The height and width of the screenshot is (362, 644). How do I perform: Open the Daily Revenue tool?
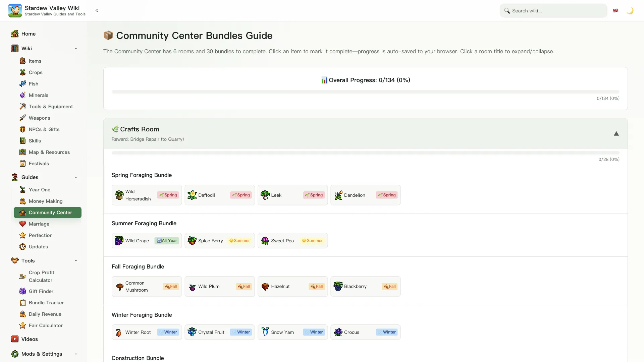[48, 314]
